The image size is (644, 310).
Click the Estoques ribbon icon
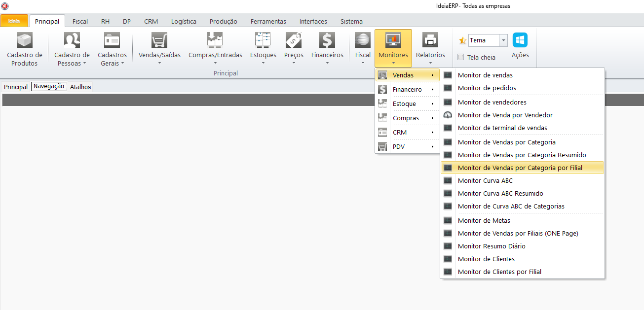[263, 40]
